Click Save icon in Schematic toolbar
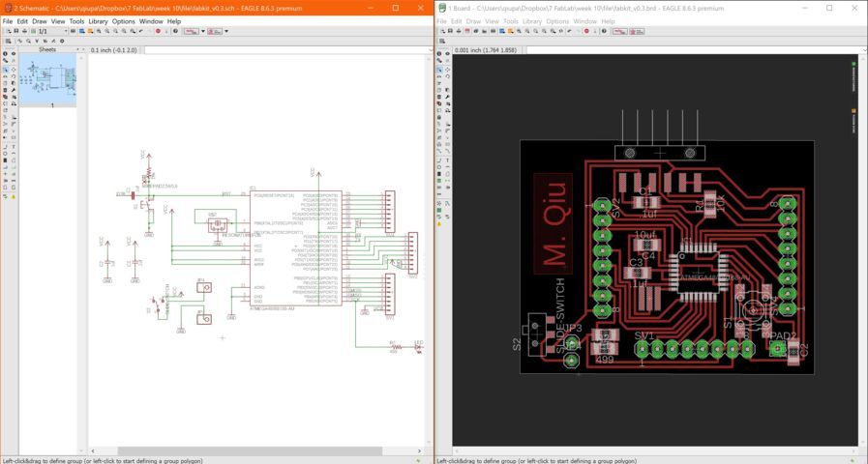 click(16, 32)
